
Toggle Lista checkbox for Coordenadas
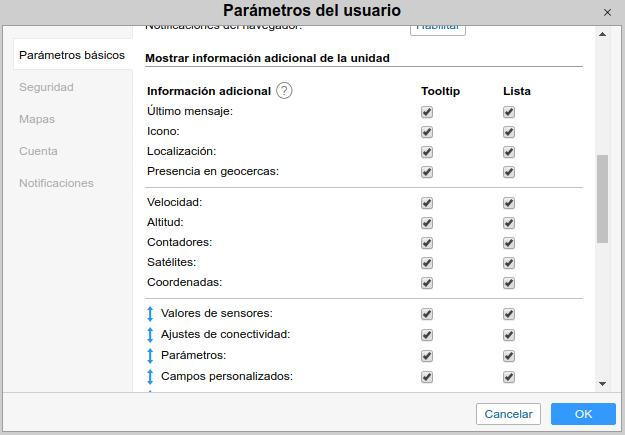(x=509, y=283)
